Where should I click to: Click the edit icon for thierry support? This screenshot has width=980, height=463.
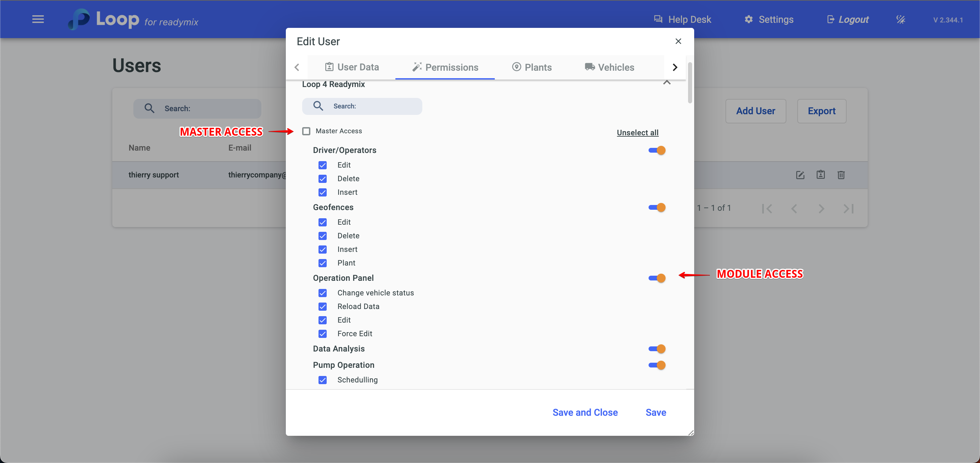(x=800, y=175)
